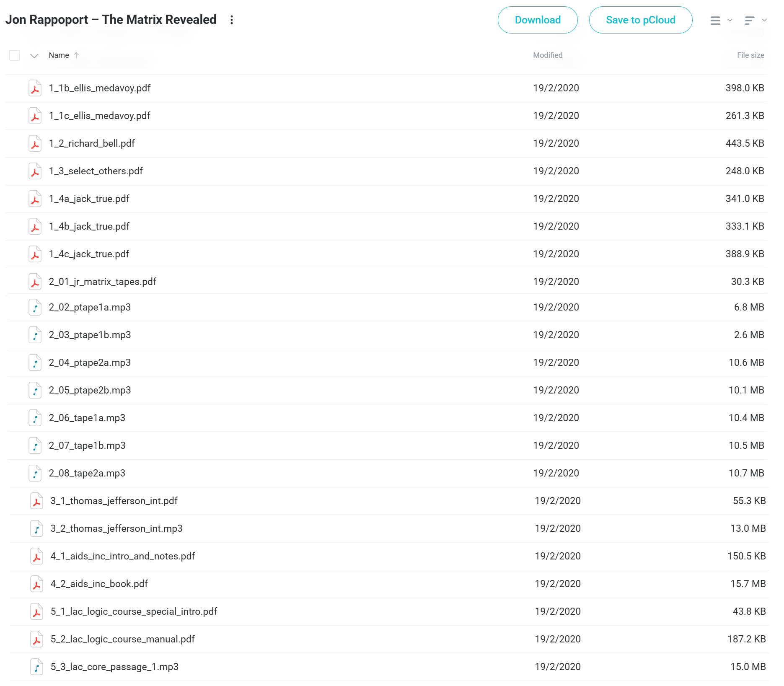Click the music icon beside 5_3_lac_core_passage_1.mp3
The image size is (784, 686).
37,667
